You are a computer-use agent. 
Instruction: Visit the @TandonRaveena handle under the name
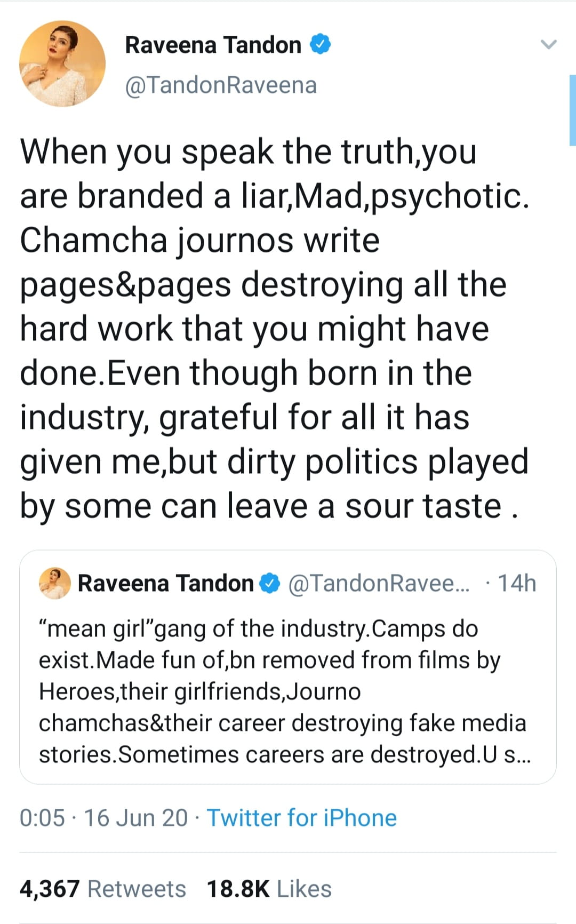pyautogui.click(x=221, y=85)
